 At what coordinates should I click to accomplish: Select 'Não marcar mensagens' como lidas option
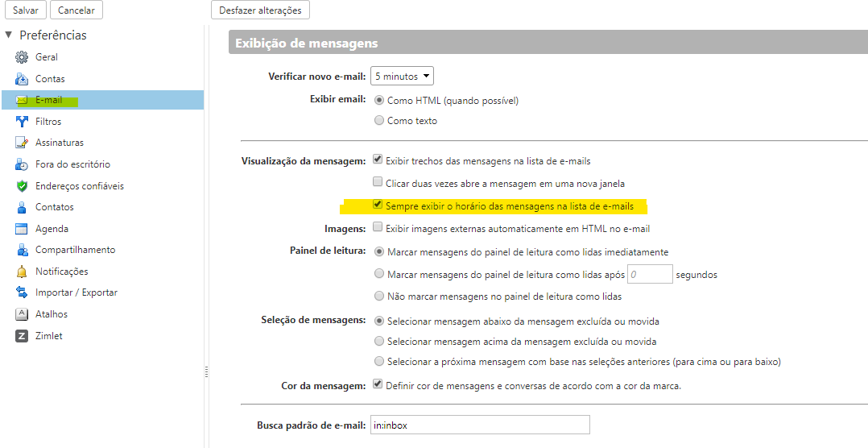coord(379,297)
